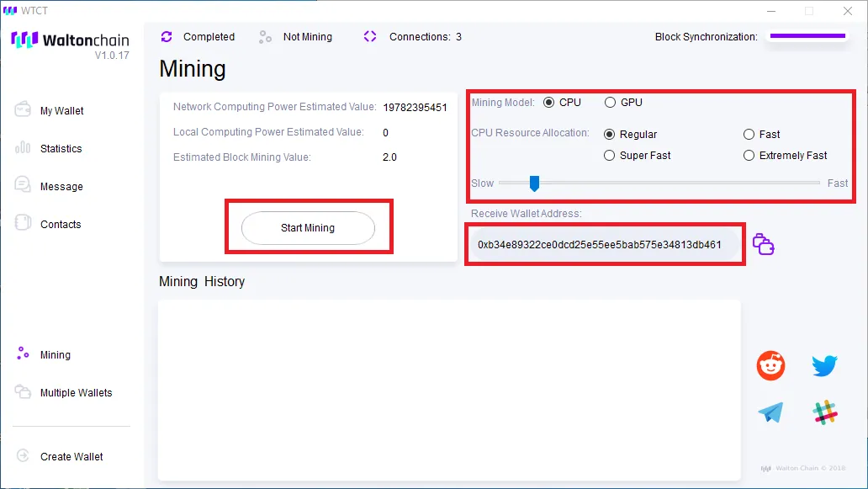The image size is (868, 489).
Task: Open Multiple Wallets section
Action: pyautogui.click(x=76, y=393)
